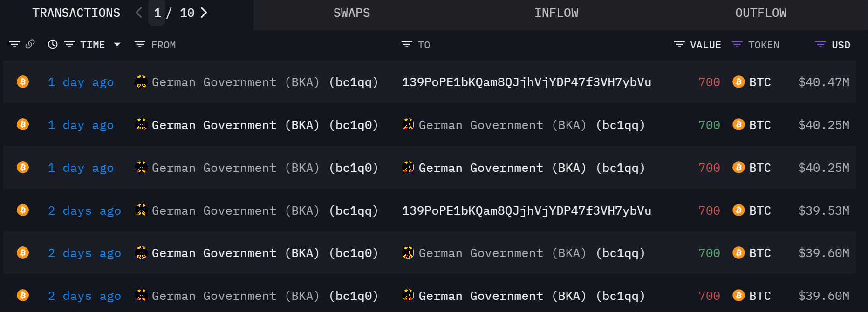Click first row's "1 day ago" timestamp
The image size is (868, 312).
click(81, 82)
